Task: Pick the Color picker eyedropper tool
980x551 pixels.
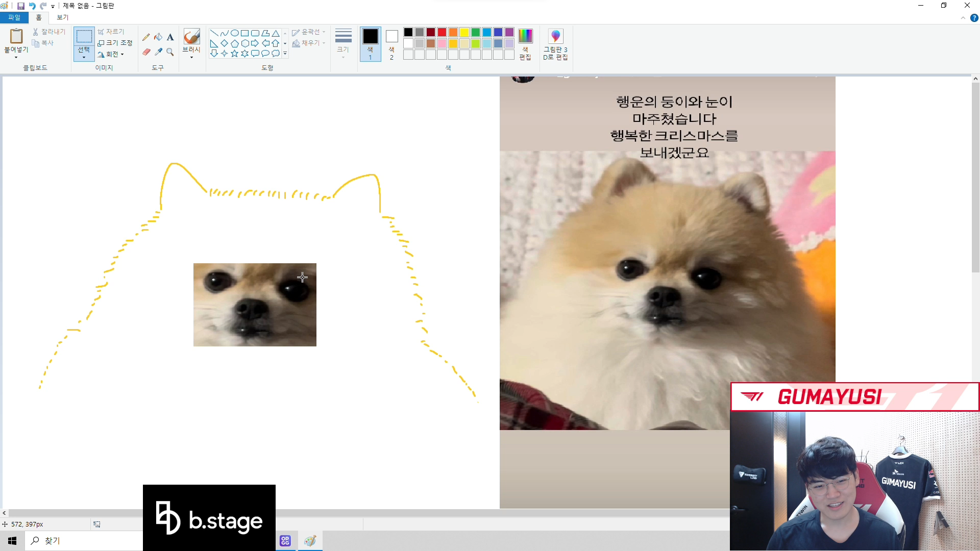Action: pyautogui.click(x=158, y=52)
